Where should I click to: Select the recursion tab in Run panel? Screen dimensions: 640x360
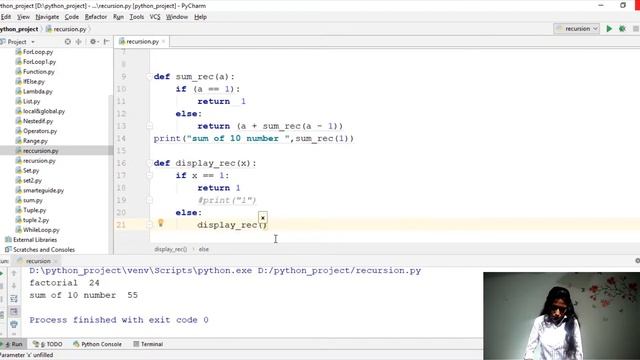coord(38,261)
